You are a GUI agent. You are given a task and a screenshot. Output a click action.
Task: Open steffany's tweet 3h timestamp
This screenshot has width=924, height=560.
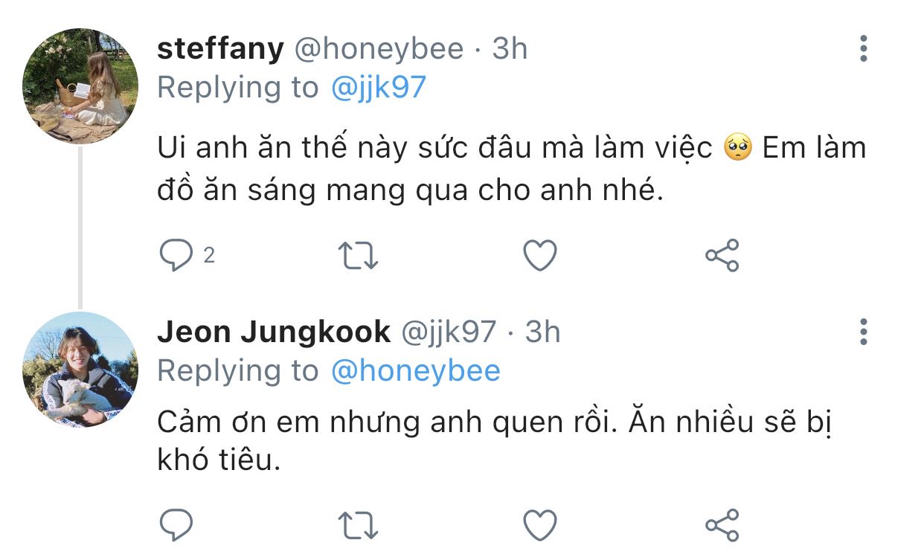510,49
